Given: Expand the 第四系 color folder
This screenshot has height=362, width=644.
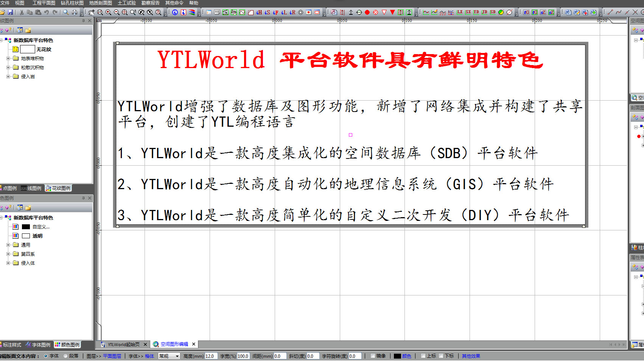Looking at the screenshot, I should coord(8,254).
